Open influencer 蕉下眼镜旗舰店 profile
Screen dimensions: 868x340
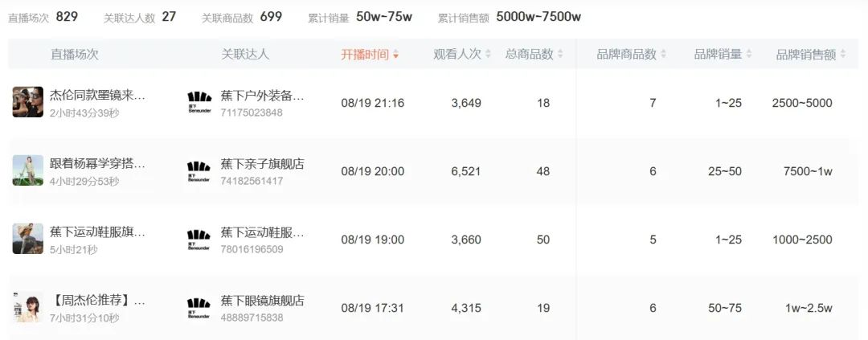(262, 301)
